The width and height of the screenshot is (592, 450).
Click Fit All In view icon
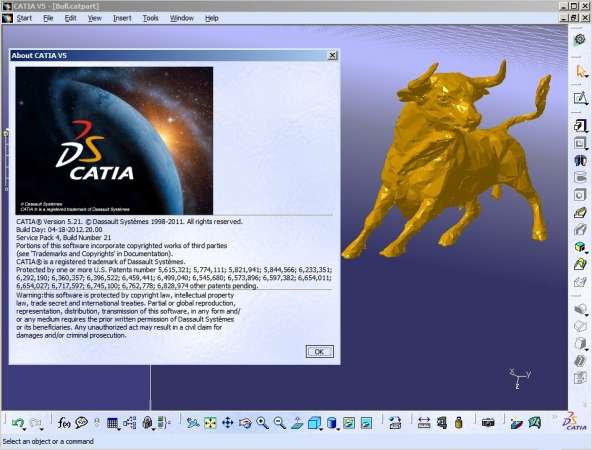(x=210, y=423)
